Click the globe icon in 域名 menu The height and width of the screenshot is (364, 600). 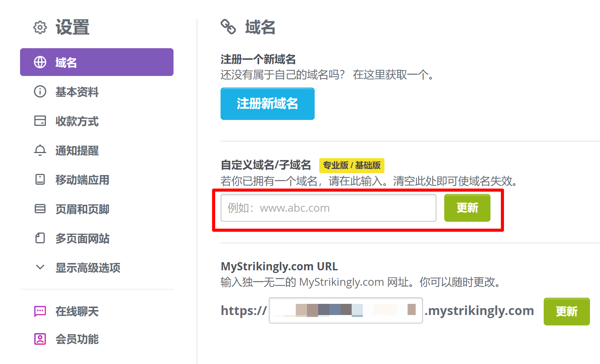(40, 62)
